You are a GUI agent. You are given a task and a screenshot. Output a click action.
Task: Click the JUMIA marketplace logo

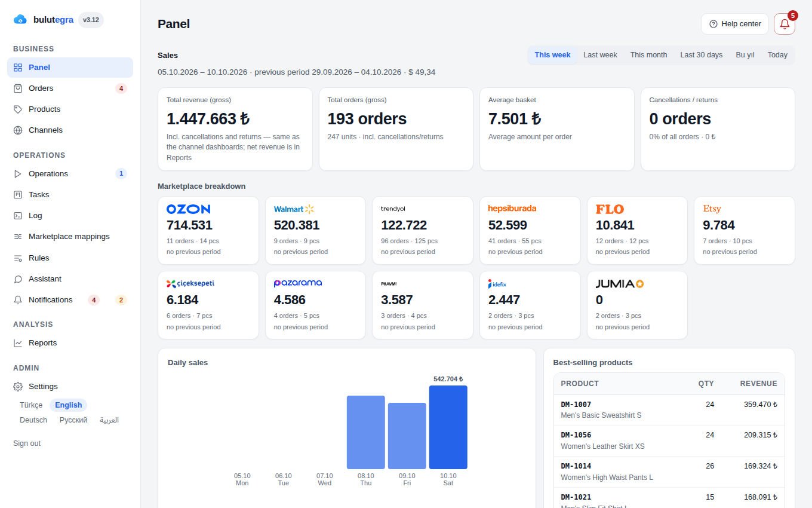click(620, 284)
